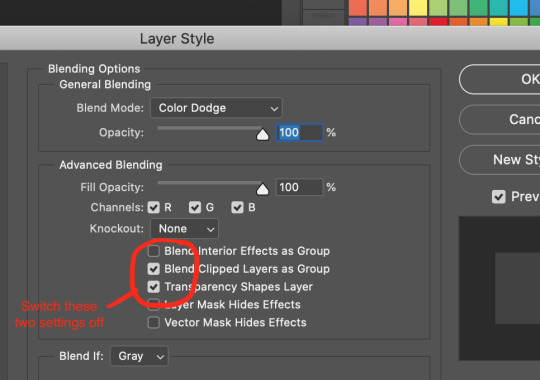
Task: Open the Blend Mode dropdown showing Color Dodge
Action: (216, 108)
